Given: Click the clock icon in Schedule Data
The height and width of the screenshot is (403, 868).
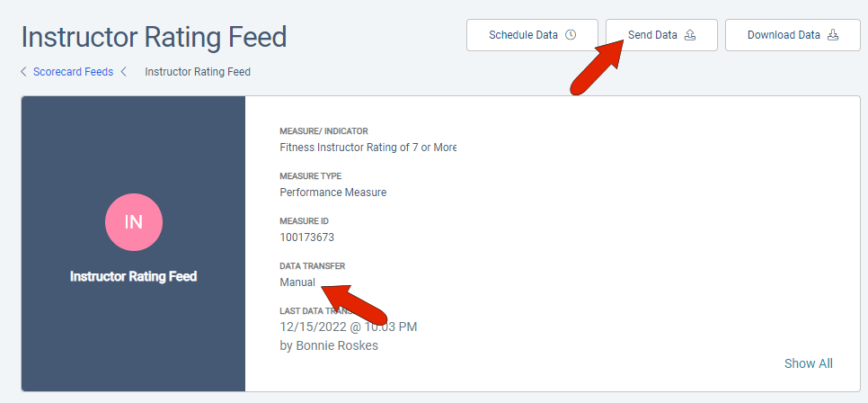Looking at the screenshot, I should coord(571,35).
